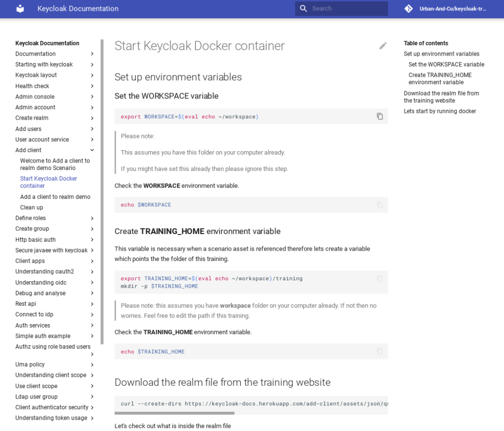Click the curl code block horizontal scrollbar
The height and width of the screenshot is (431, 504).
point(175,413)
